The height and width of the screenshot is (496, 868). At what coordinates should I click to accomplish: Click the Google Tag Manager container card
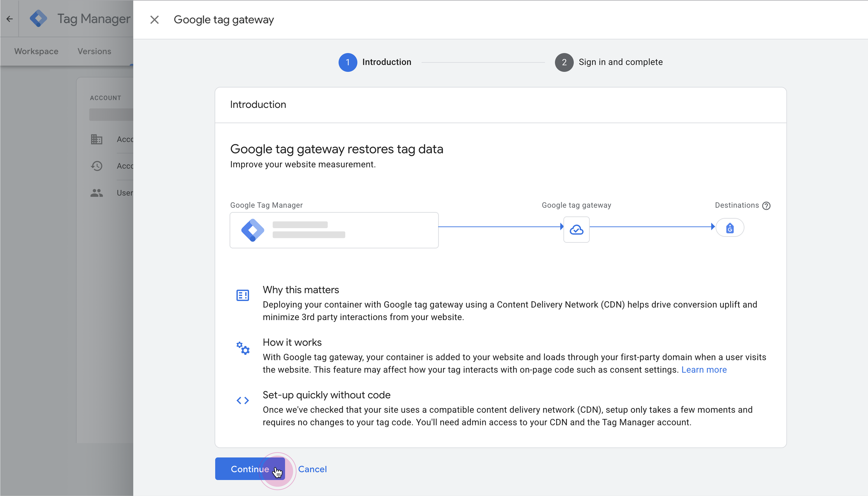pos(334,230)
